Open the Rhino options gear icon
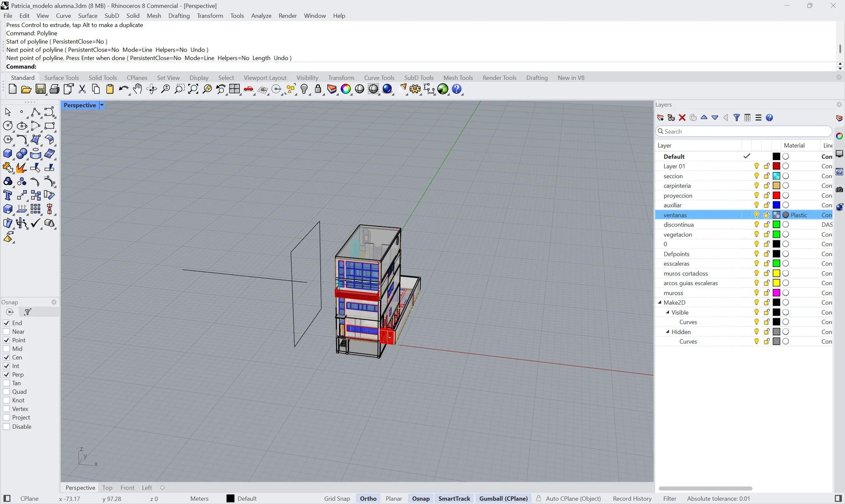Image resolution: width=845 pixels, height=504 pixels. click(415, 89)
